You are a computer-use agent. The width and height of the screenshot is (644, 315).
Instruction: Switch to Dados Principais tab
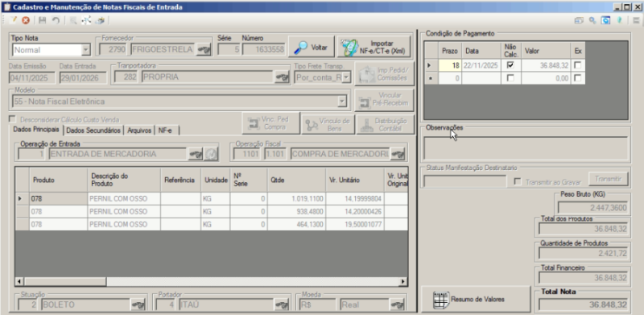click(36, 130)
